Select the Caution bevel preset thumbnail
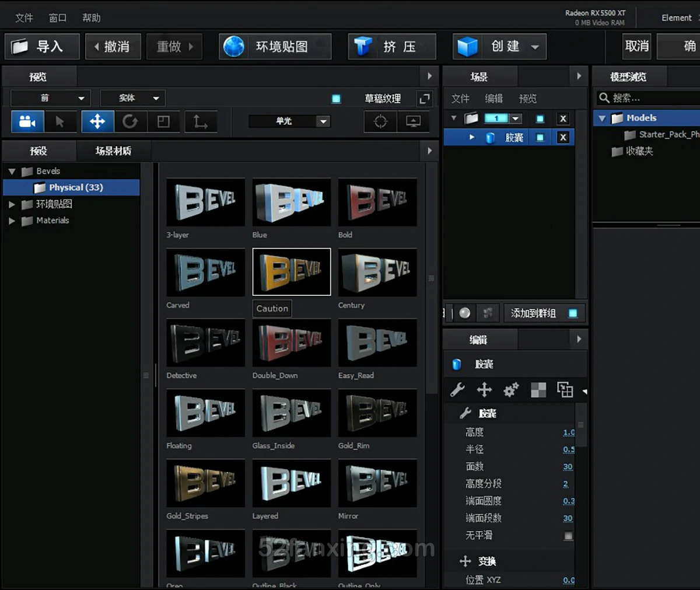 click(292, 272)
